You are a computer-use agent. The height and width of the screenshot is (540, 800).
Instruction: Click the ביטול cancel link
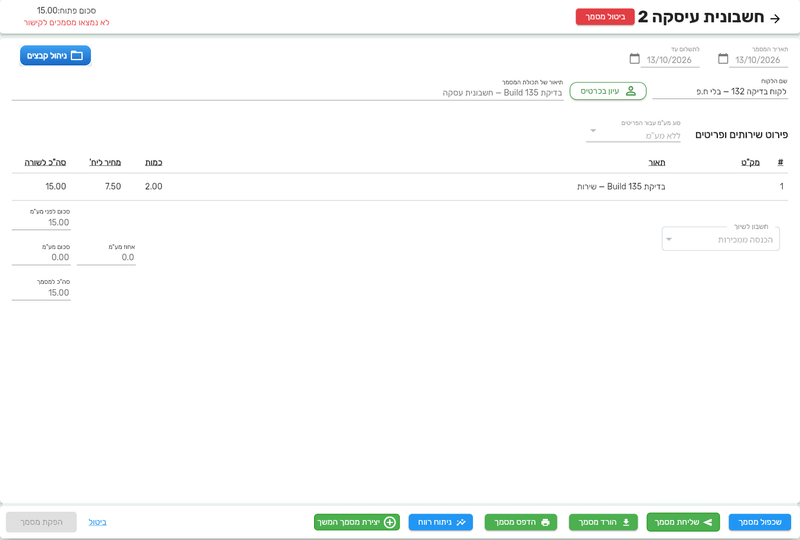97,522
